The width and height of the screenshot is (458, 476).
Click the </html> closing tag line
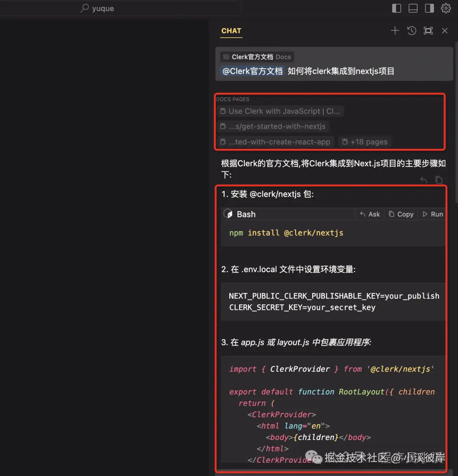272,449
